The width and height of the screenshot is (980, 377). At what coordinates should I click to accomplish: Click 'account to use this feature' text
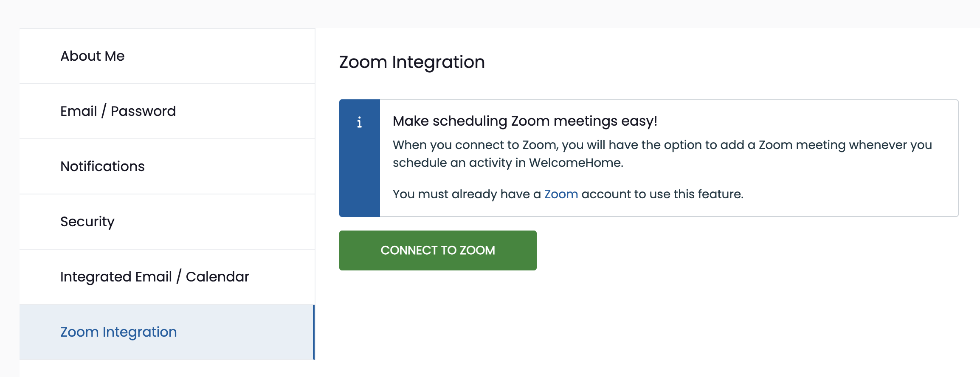click(661, 194)
